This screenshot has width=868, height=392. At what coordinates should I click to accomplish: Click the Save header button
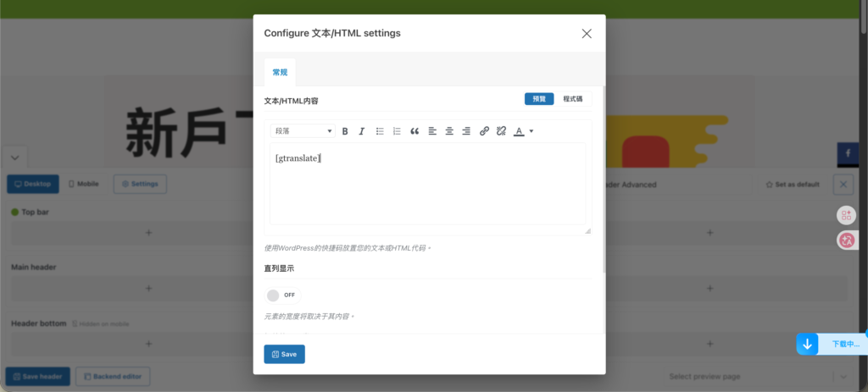tap(38, 377)
